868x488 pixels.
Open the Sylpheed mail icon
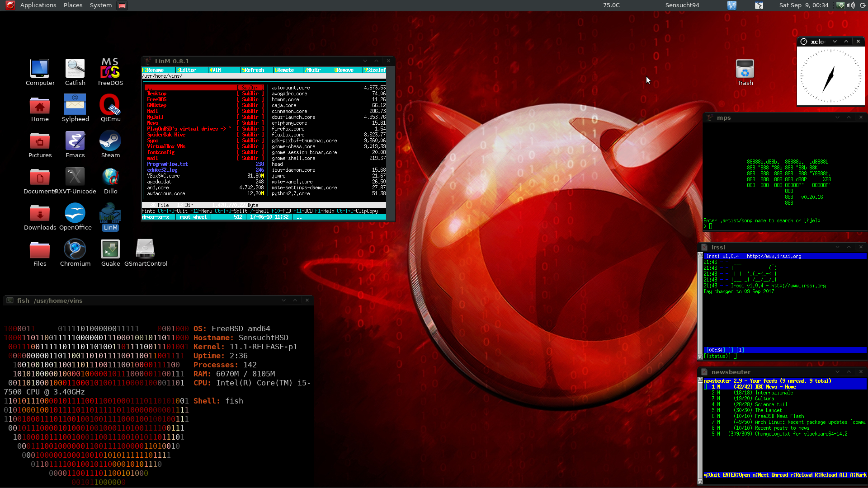tap(75, 105)
